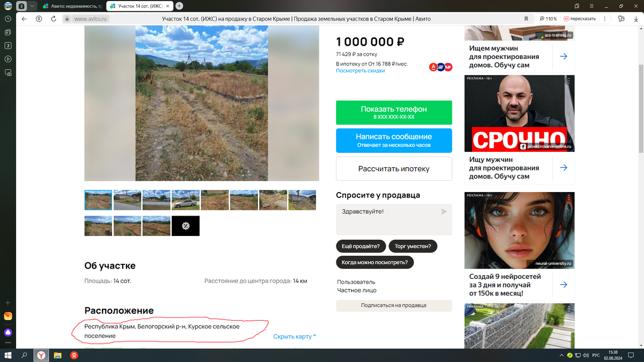Bookmark this page with the bookmark icon
This screenshot has height=362, width=644.
pyautogui.click(x=526, y=18)
